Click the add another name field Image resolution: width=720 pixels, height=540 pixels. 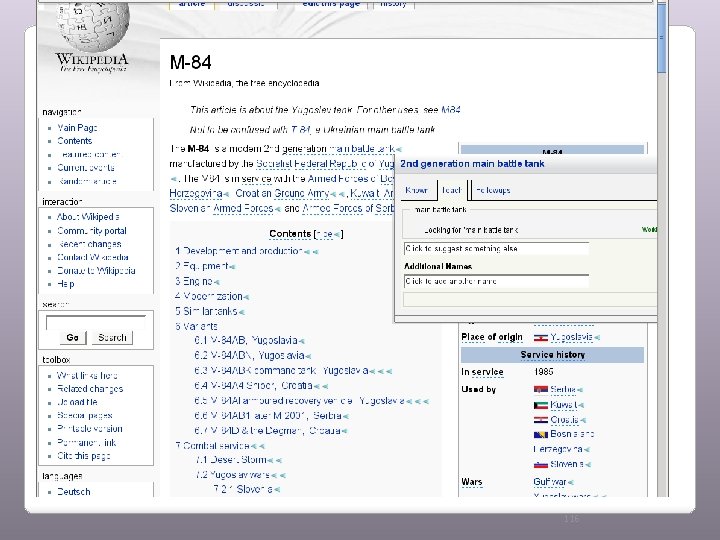pyautogui.click(x=496, y=281)
